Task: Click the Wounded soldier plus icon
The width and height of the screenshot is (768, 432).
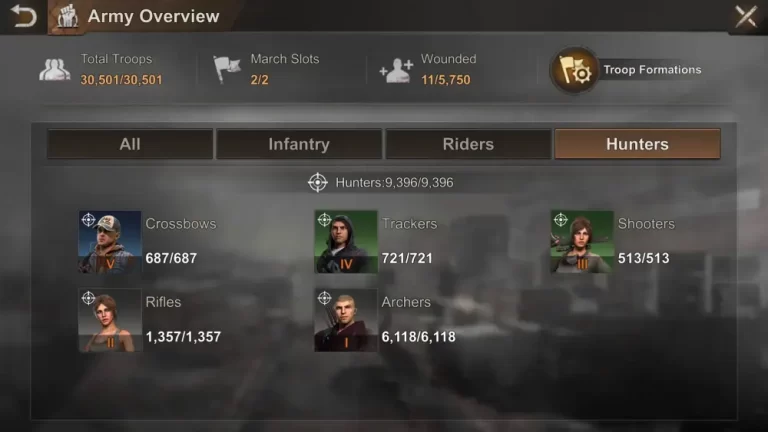Action: [396, 70]
